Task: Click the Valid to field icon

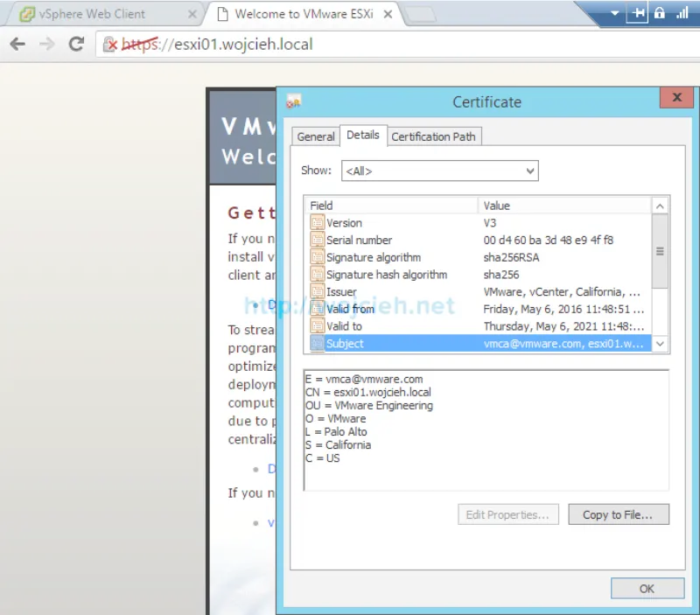Action: (319, 326)
